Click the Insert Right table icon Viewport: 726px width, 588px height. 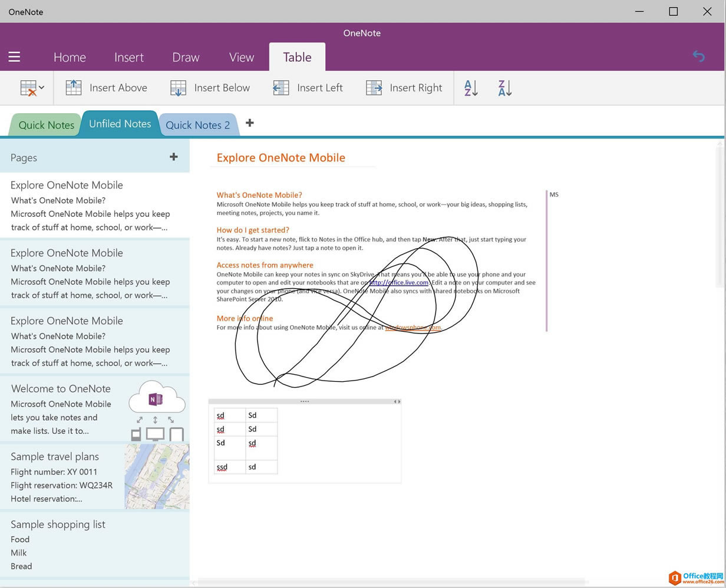click(x=374, y=87)
